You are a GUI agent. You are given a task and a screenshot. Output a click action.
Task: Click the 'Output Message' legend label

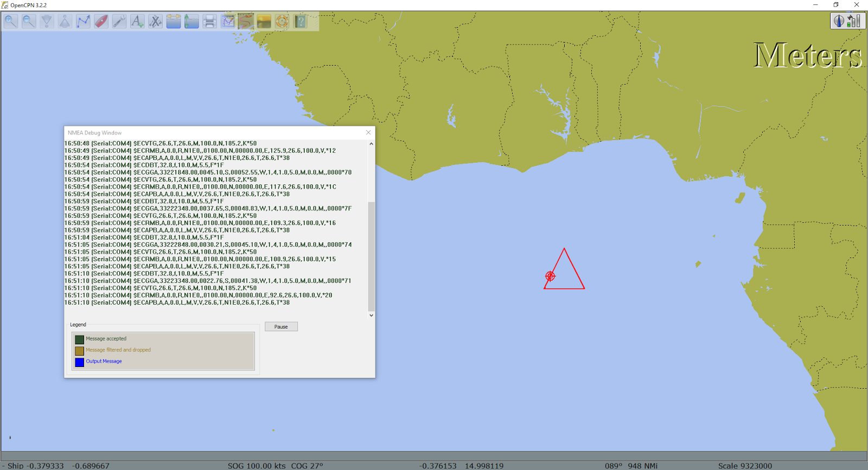point(104,361)
